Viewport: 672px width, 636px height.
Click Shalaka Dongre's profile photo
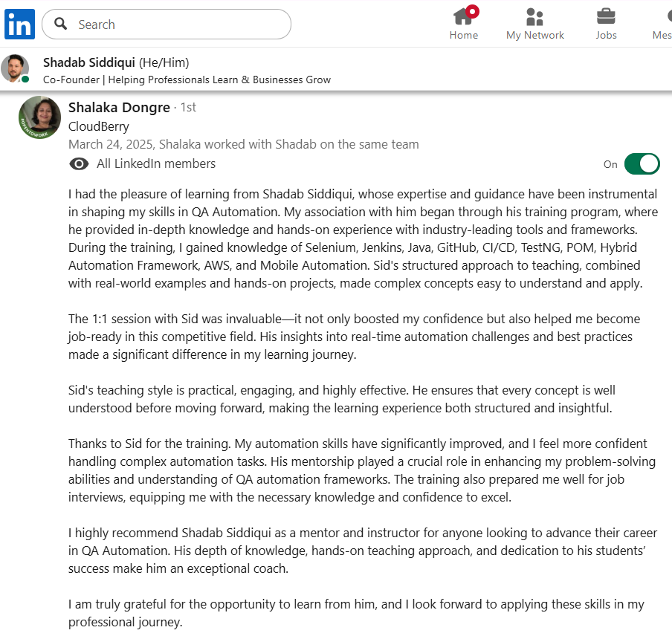pos(39,117)
